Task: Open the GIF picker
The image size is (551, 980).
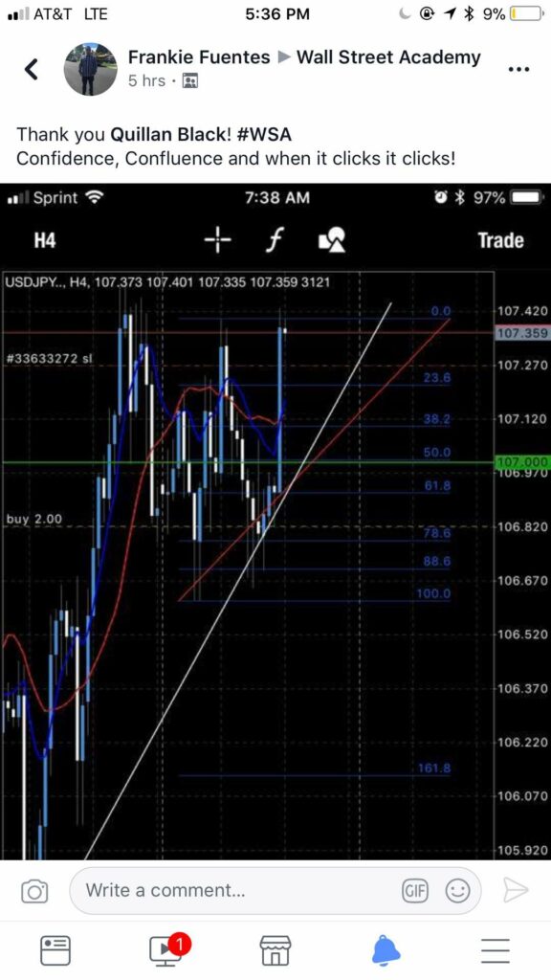Action: pyautogui.click(x=415, y=891)
